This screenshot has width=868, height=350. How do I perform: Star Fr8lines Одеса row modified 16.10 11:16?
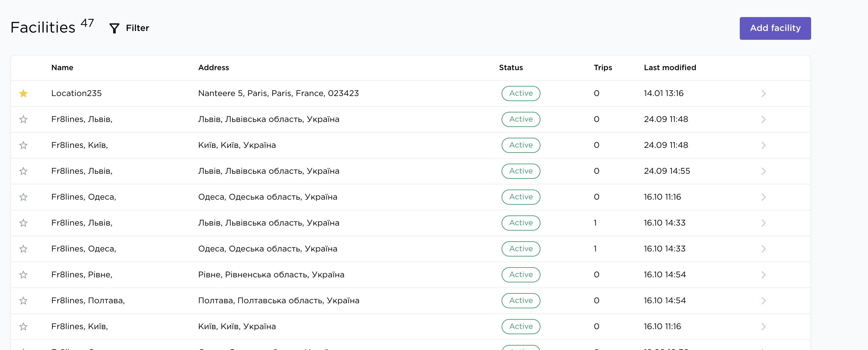(x=23, y=197)
